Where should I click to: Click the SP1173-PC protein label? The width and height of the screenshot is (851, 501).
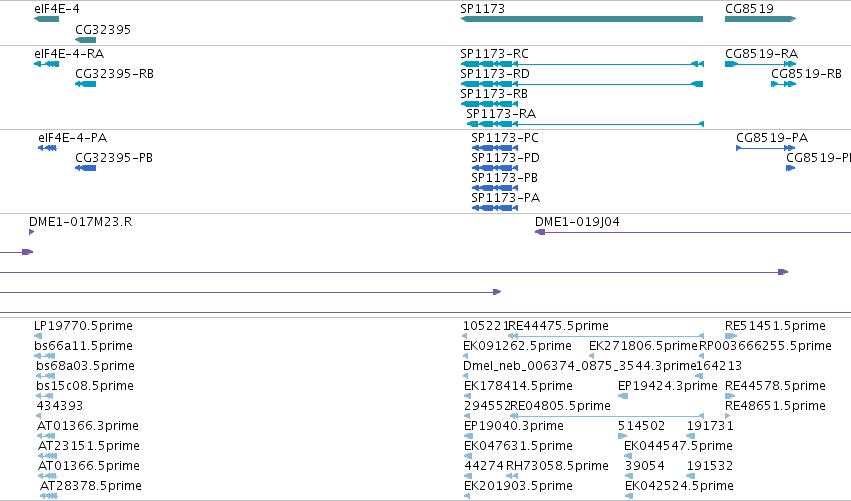pos(505,138)
